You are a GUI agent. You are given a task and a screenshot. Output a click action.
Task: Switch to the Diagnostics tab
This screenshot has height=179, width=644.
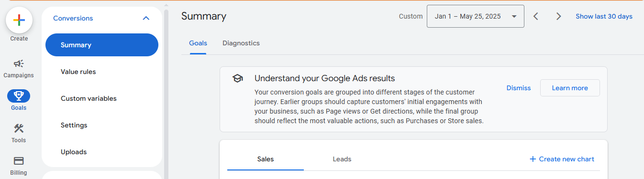pos(241,43)
